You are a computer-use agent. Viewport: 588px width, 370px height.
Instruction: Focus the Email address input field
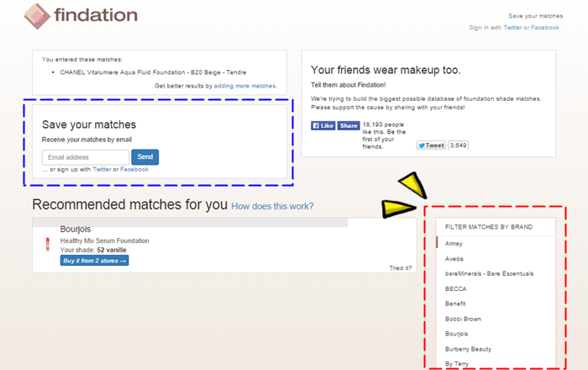click(86, 157)
